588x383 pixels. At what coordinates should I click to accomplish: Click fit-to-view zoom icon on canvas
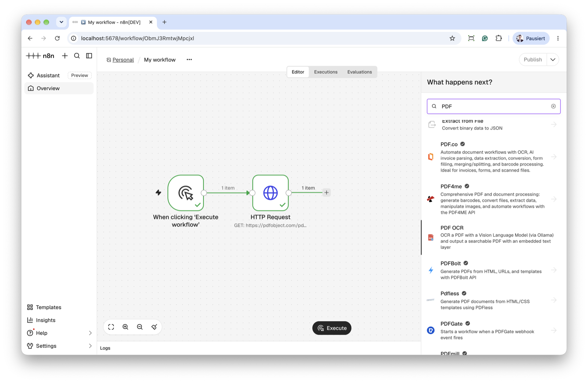pyautogui.click(x=111, y=327)
